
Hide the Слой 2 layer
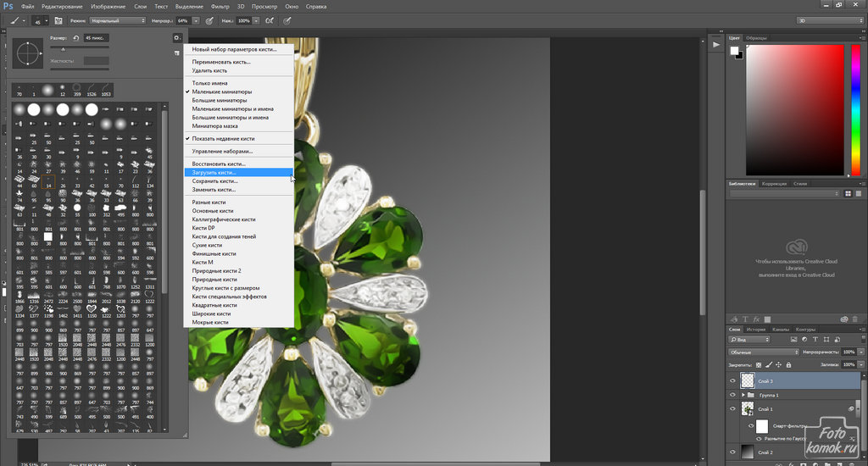pos(733,453)
